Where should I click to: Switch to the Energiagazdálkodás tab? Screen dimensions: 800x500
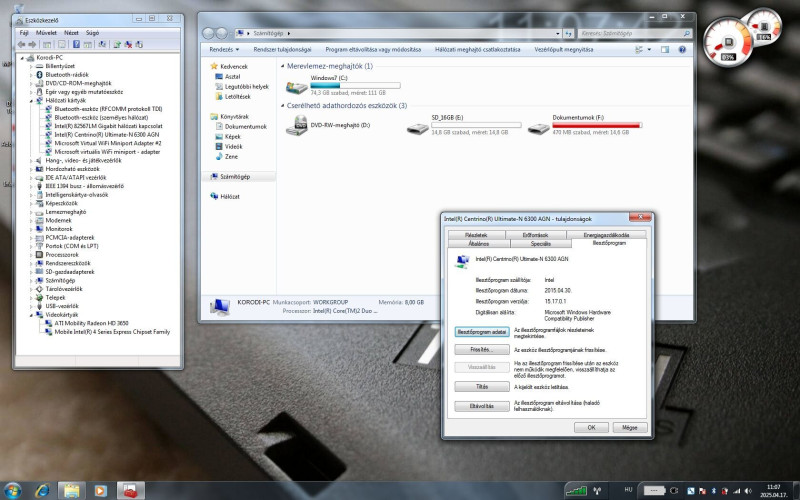[606, 235]
